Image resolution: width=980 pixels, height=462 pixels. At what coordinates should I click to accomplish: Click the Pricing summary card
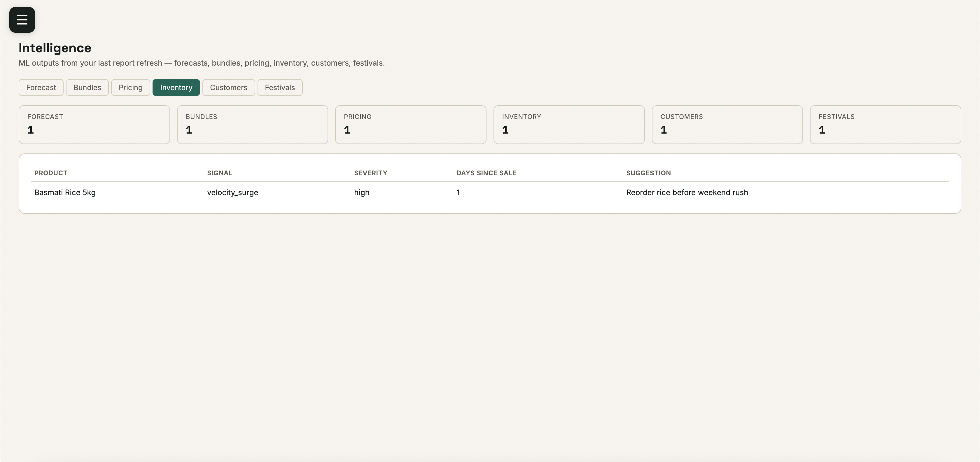[x=411, y=125]
